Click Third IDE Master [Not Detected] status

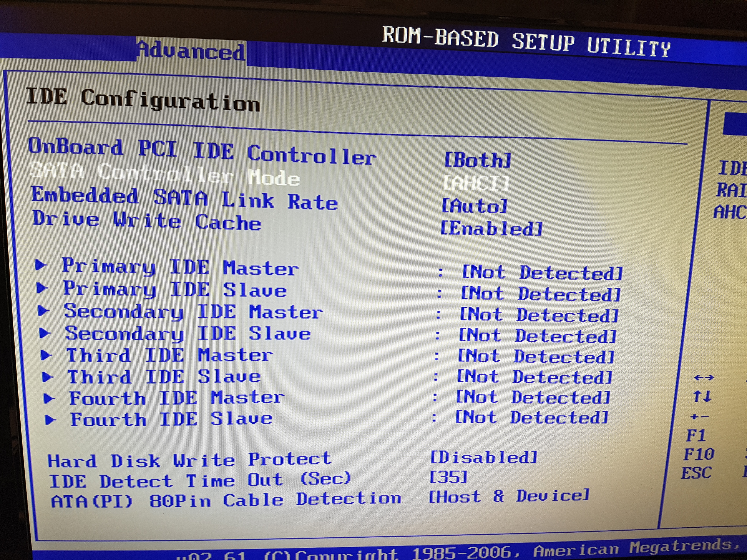tap(536, 356)
